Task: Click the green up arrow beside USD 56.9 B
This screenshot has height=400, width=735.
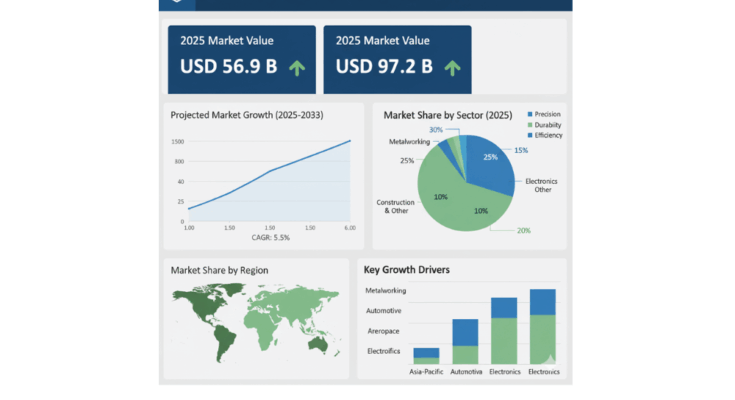Action: (296, 68)
